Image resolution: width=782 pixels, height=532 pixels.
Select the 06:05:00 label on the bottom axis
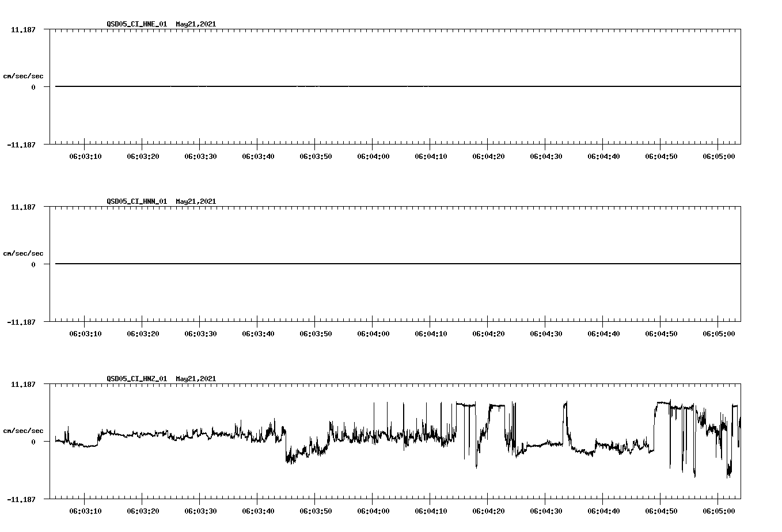point(720,510)
